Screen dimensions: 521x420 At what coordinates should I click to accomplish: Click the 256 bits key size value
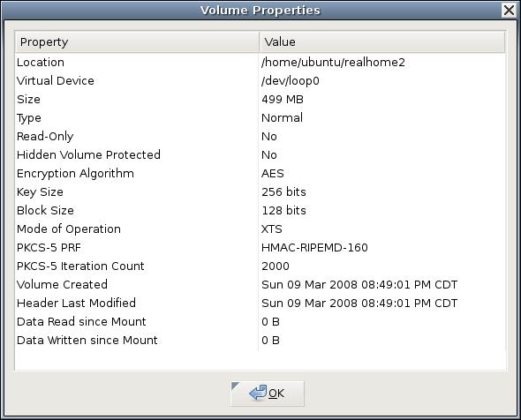point(283,191)
